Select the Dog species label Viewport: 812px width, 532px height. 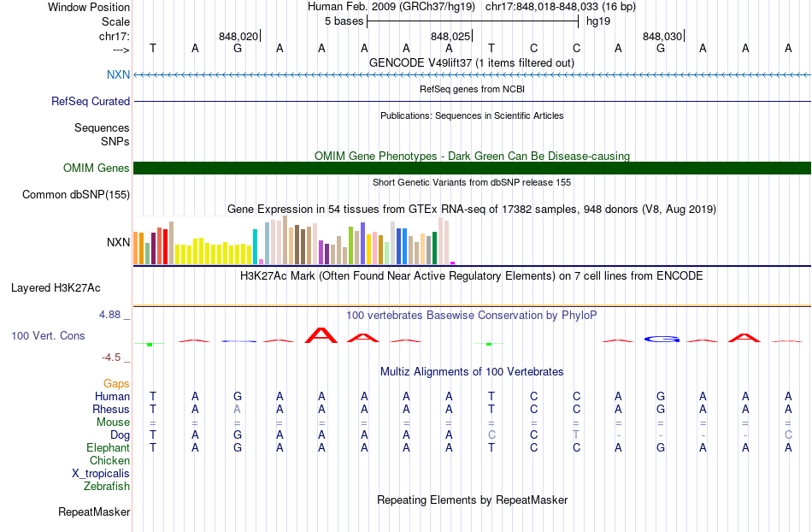121,435
